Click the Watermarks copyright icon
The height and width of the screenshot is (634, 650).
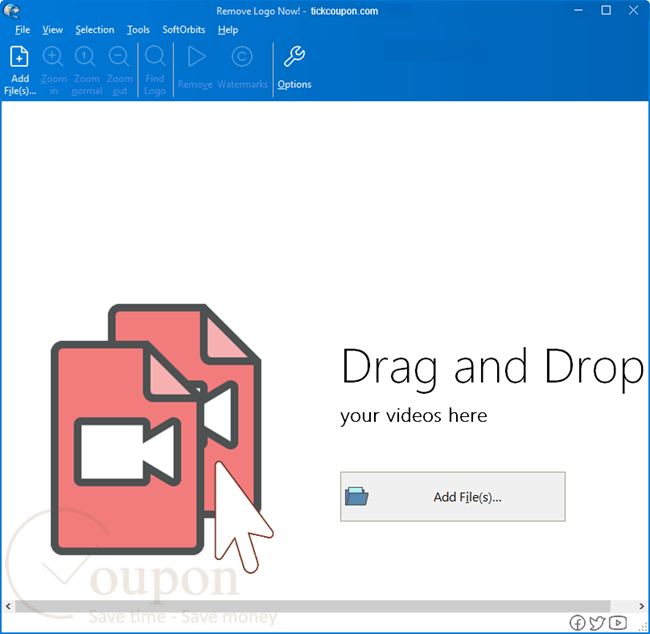coord(242,56)
